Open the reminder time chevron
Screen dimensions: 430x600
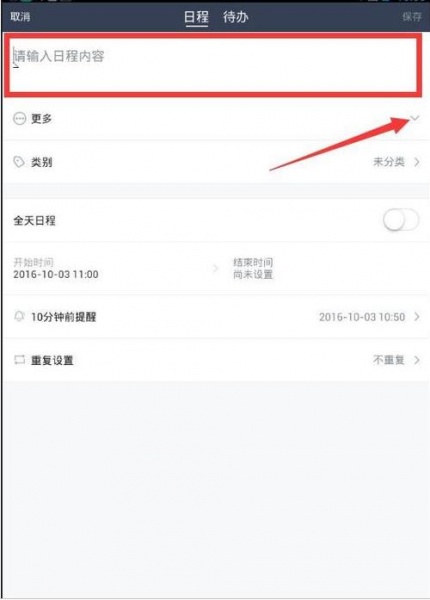coord(417,316)
